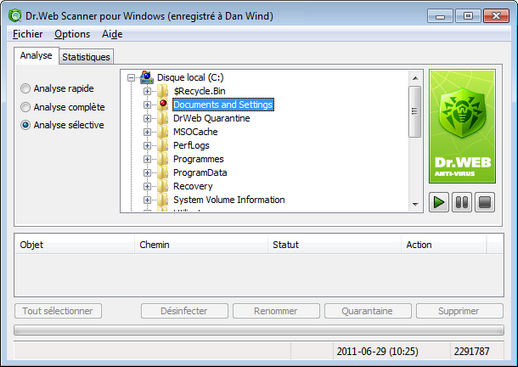Click the Dr.WEB Anti-virus spider logo banner

(x=462, y=126)
